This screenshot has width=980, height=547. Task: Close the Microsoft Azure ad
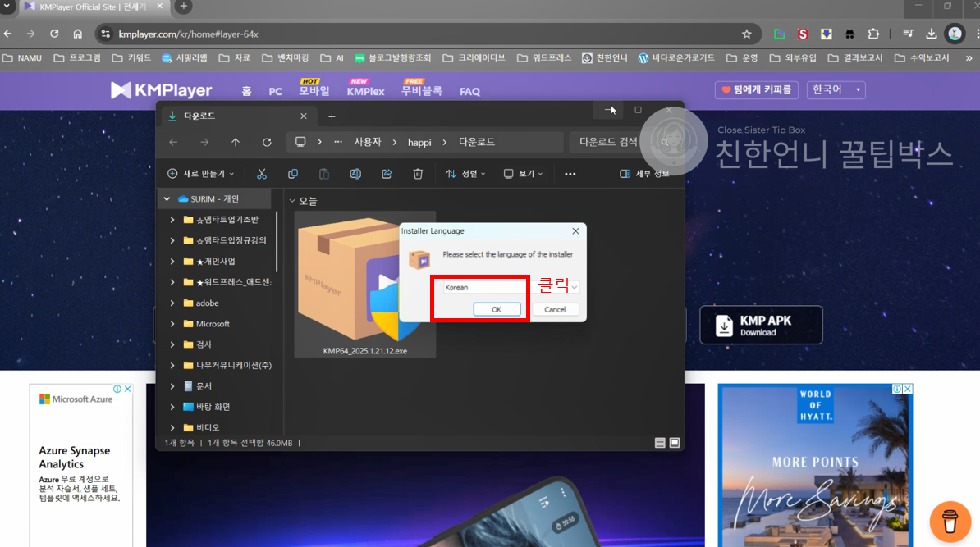click(x=127, y=389)
